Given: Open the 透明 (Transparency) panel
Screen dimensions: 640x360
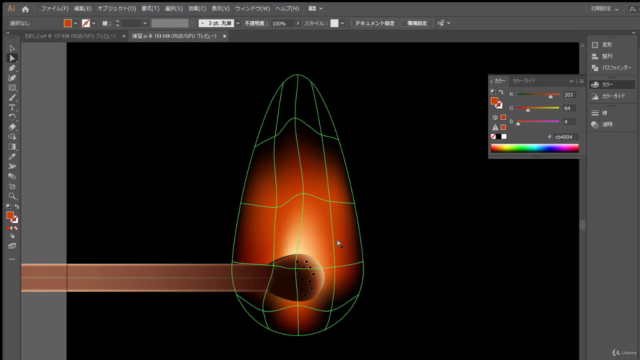Looking at the screenshot, I should 602,124.
